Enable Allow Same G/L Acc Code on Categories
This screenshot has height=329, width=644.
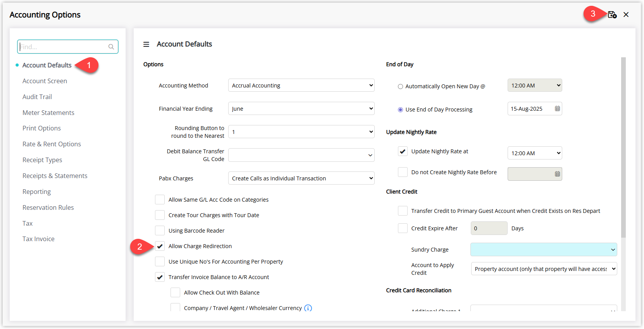[160, 200]
